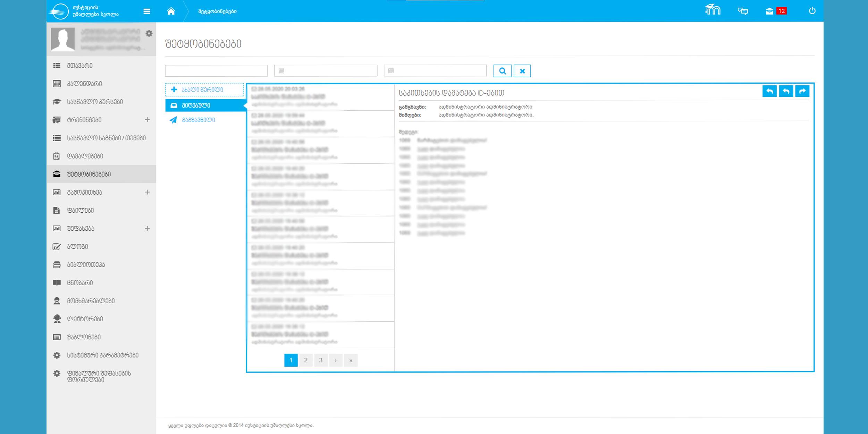The height and width of the screenshot is (434, 868).
Task: Click the leftmost reply arrow button
Action: pos(769,91)
